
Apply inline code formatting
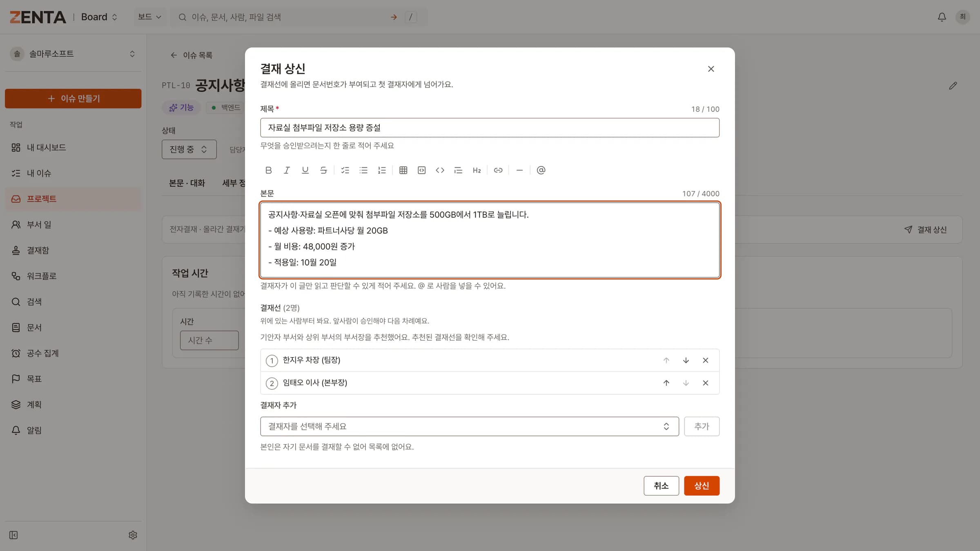(440, 170)
